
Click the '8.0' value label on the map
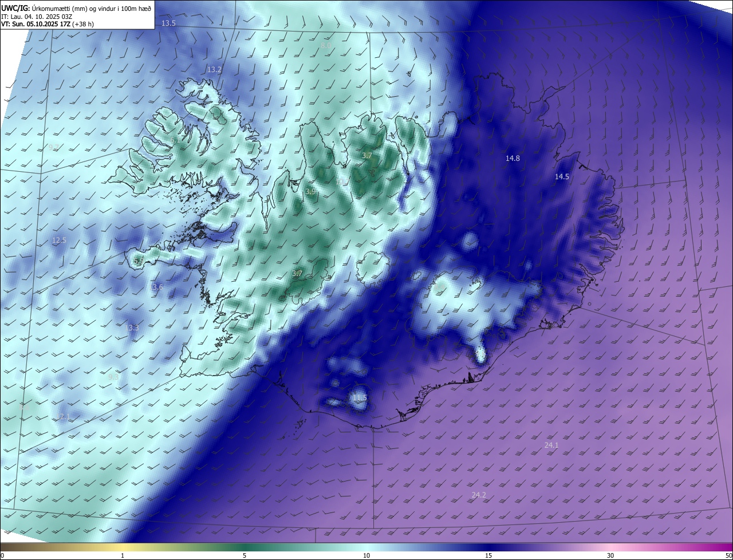pos(326,45)
